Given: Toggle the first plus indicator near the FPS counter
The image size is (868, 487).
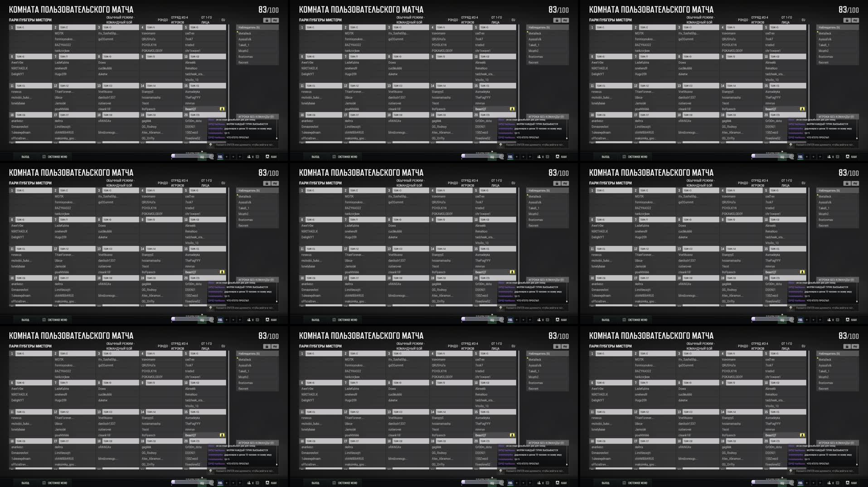Looking at the screenshot, I should (x=227, y=156).
